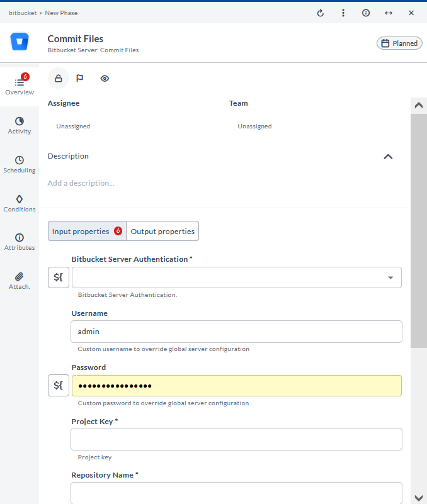The height and width of the screenshot is (504, 427).
Task: Toggle the lock icon under task title
Action: (x=59, y=79)
